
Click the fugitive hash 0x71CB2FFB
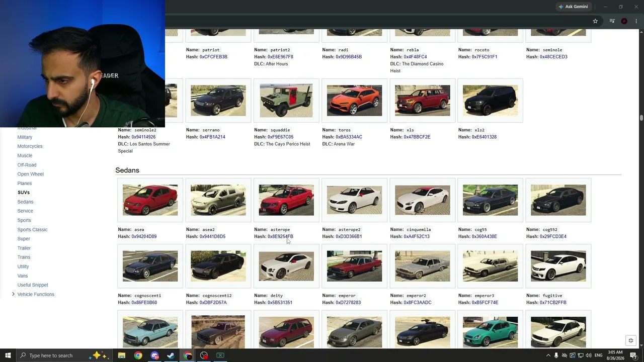pyautogui.click(x=553, y=303)
